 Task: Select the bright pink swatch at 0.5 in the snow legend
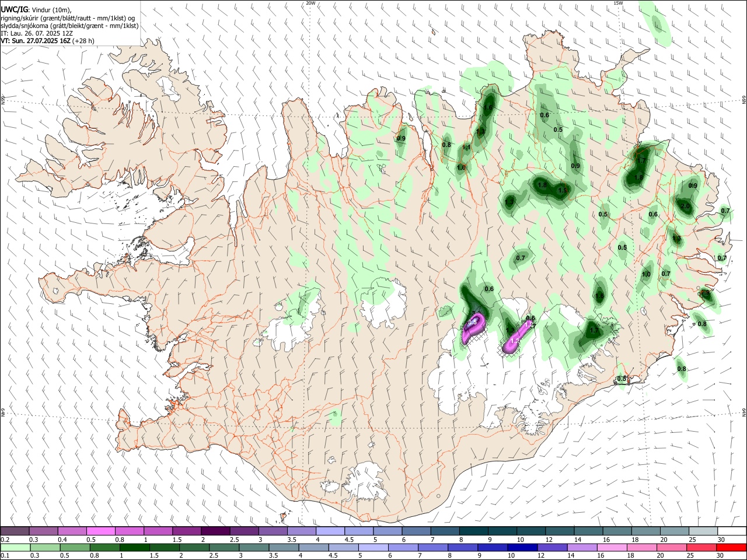100,531
